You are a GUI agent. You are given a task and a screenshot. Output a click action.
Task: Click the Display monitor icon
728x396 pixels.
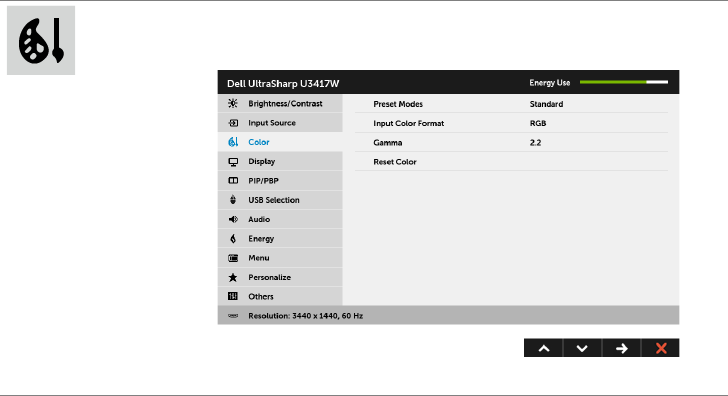point(233,162)
